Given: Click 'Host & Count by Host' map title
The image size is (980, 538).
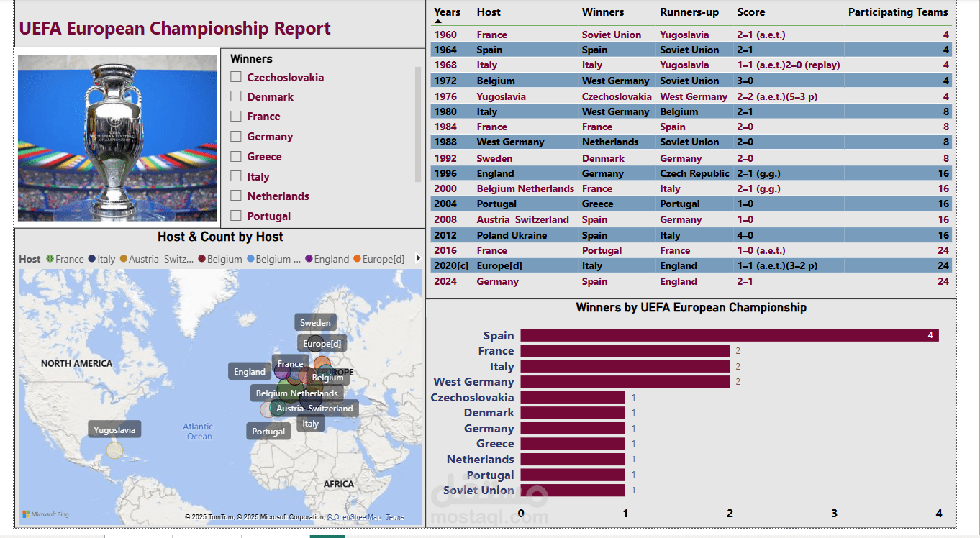Looking at the screenshot, I should pos(220,237).
